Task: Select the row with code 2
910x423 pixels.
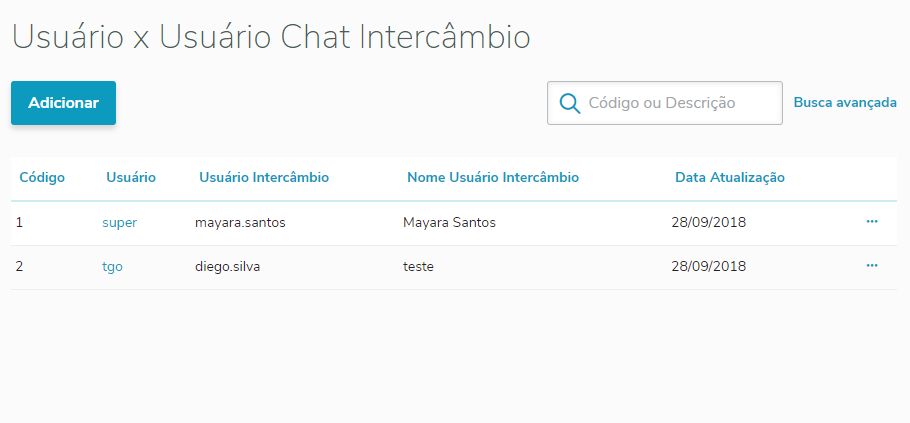Action: coord(20,267)
